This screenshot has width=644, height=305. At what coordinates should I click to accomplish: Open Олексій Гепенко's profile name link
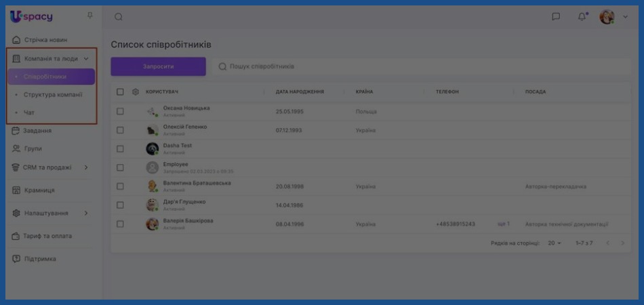click(x=185, y=127)
